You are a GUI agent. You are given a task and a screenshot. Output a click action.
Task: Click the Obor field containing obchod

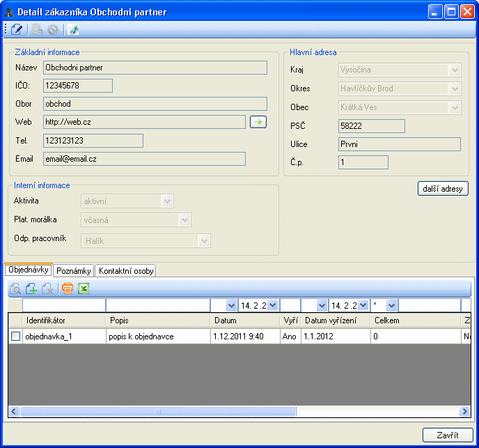[x=155, y=104]
